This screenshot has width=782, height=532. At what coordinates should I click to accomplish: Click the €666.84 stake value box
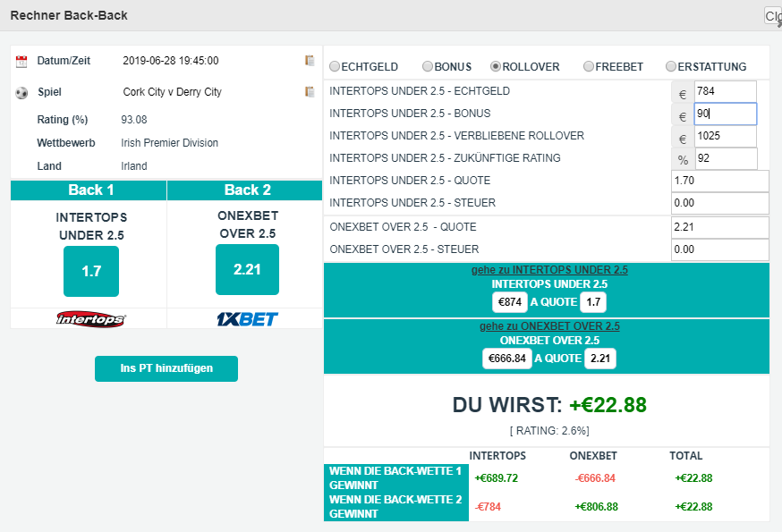[507, 359]
